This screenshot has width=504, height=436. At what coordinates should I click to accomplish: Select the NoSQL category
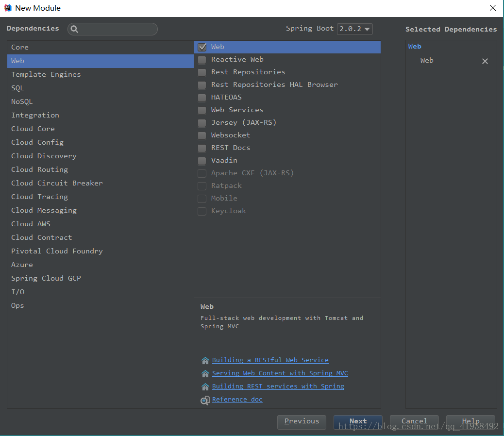pos(101,101)
